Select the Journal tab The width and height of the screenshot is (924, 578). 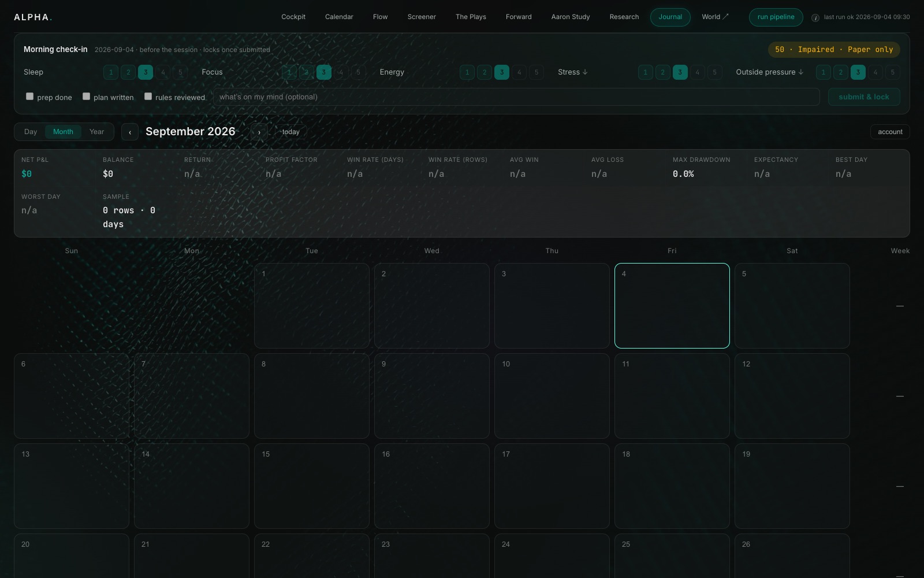coord(670,17)
